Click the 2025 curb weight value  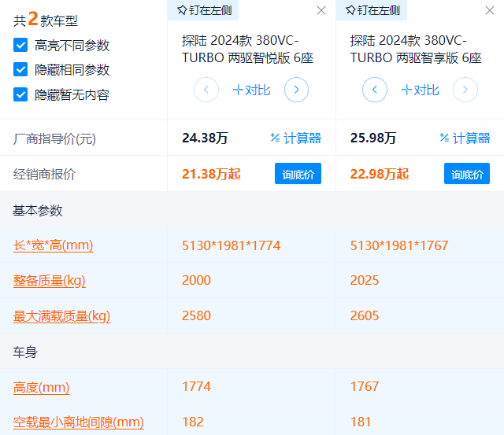tap(365, 281)
